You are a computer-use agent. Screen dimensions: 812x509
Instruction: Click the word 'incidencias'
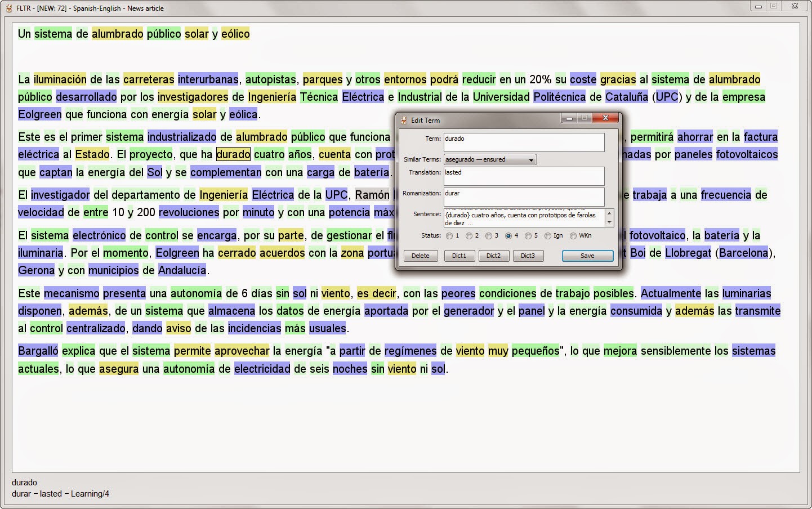coord(255,328)
